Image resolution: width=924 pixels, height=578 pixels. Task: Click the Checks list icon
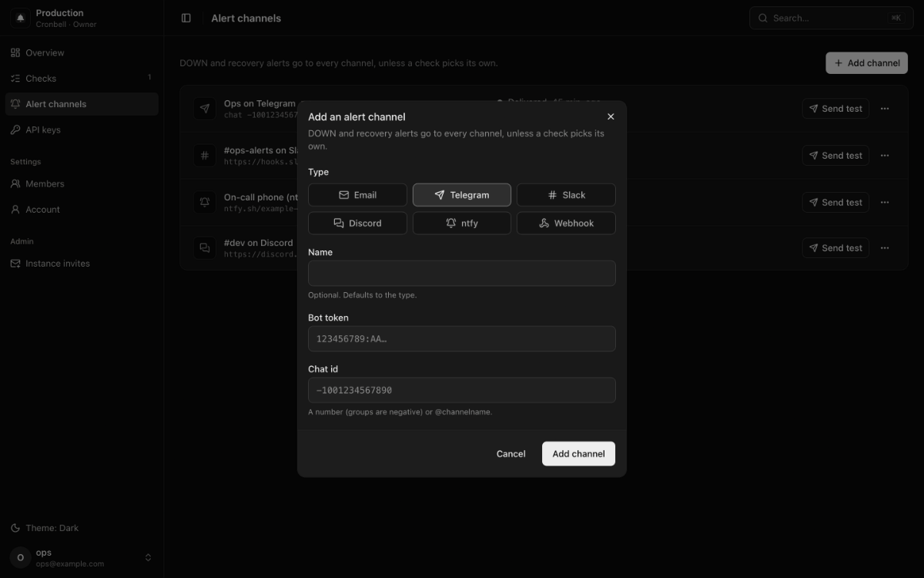tap(15, 78)
